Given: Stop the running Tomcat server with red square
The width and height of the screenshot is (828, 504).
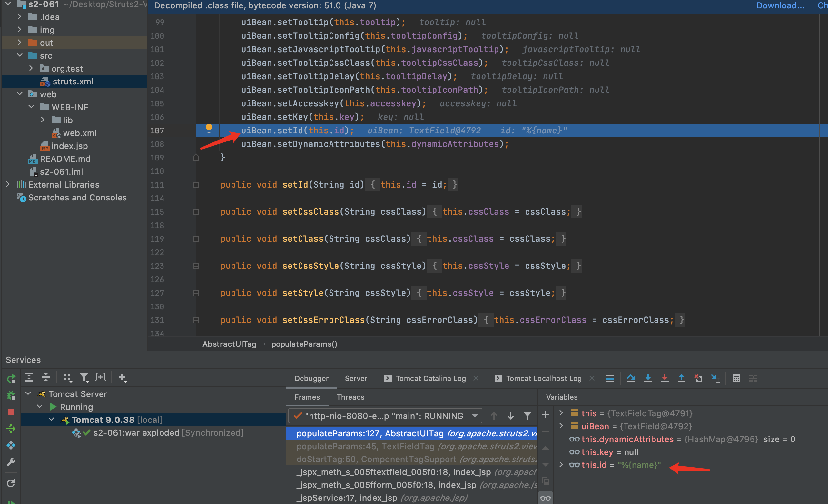Looking at the screenshot, I should pyautogui.click(x=11, y=412).
